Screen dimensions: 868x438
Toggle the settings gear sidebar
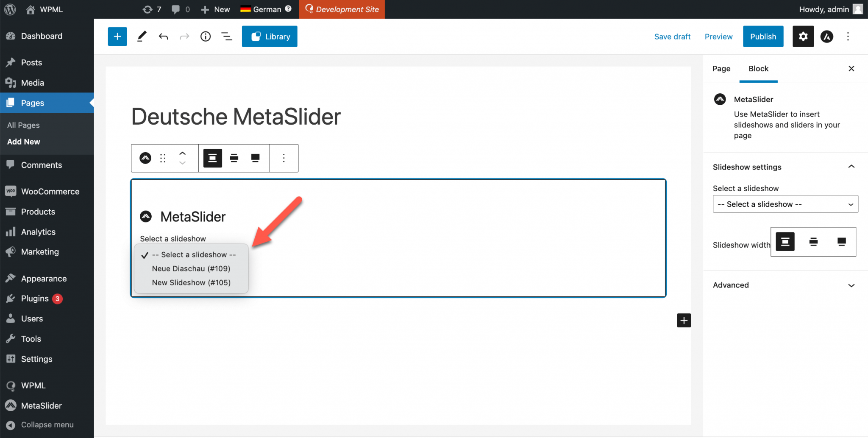[x=803, y=36]
